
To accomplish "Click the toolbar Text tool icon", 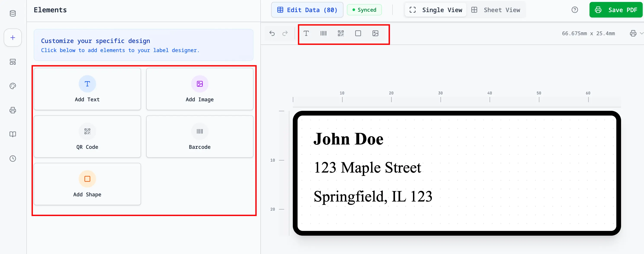I will pos(306,33).
